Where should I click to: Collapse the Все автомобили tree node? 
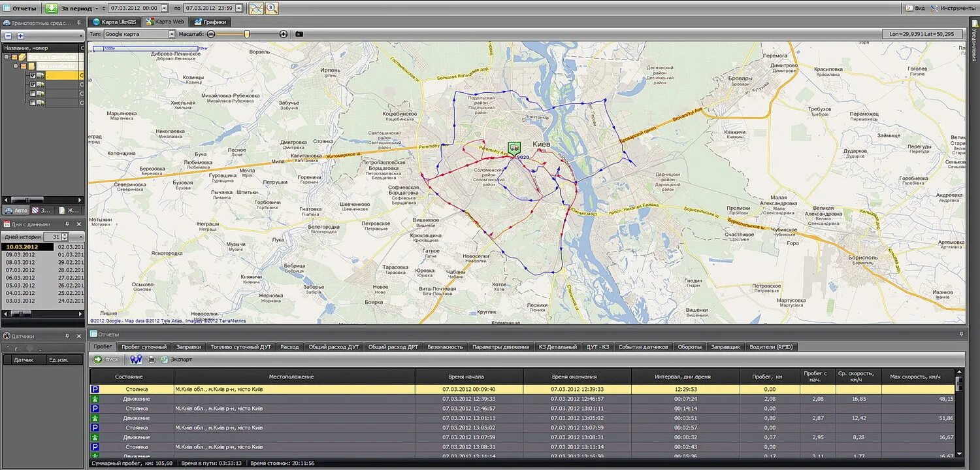pos(7,57)
